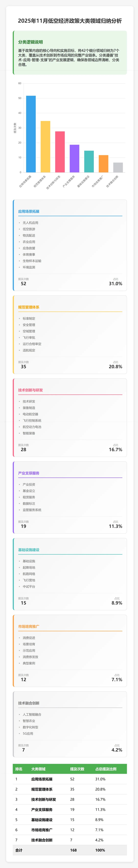The image size is (138, 868).
Task: Click the yellow 规范管理体系 chart bar
Action: pos(45,147)
